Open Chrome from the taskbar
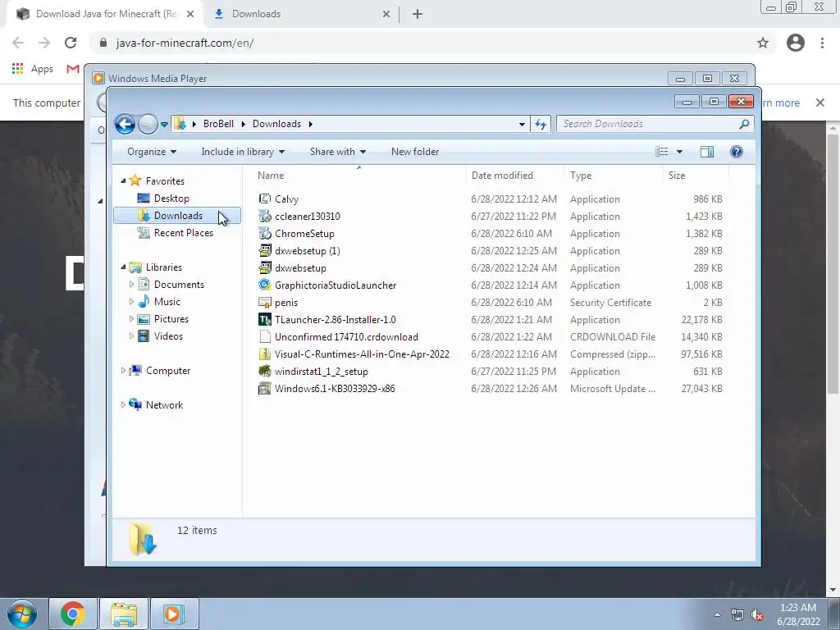 point(73,614)
